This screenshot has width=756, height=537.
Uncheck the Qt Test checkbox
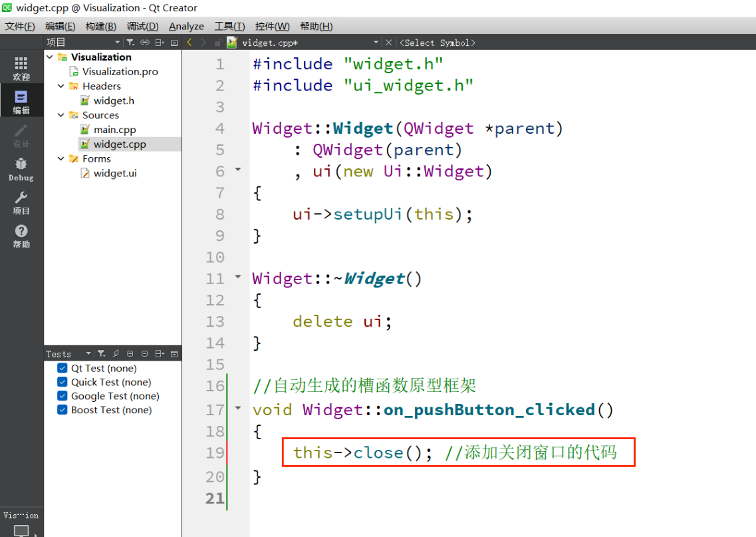pyautogui.click(x=63, y=368)
